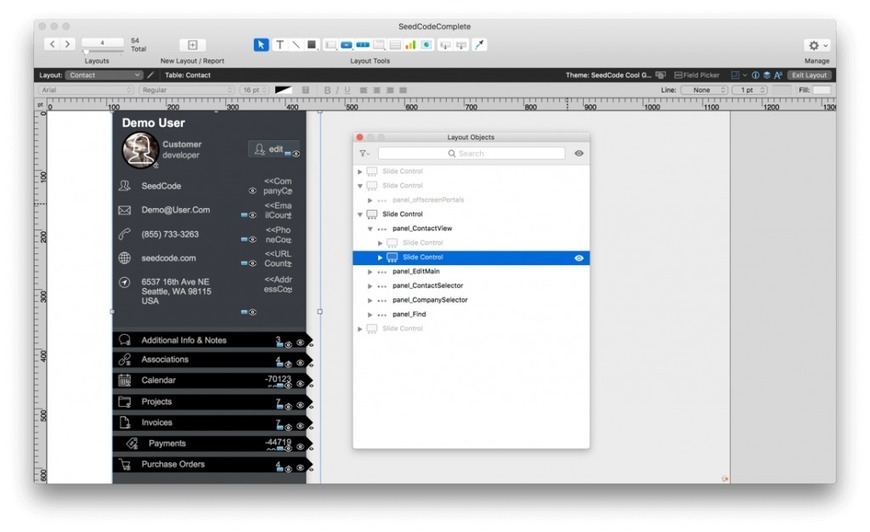Click the New Layout / Report icon
This screenshot has height=532, width=870.
[x=192, y=45]
